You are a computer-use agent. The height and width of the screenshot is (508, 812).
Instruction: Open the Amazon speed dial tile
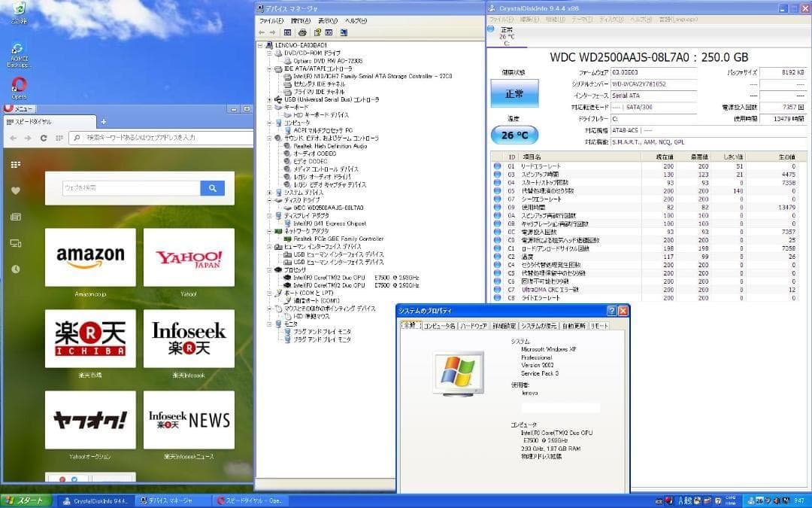click(91, 257)
